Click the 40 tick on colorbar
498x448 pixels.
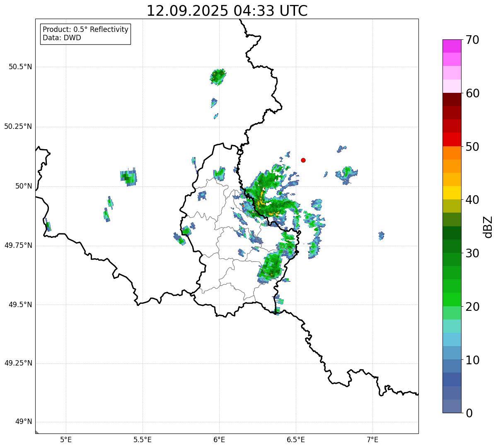click(472, 200)
